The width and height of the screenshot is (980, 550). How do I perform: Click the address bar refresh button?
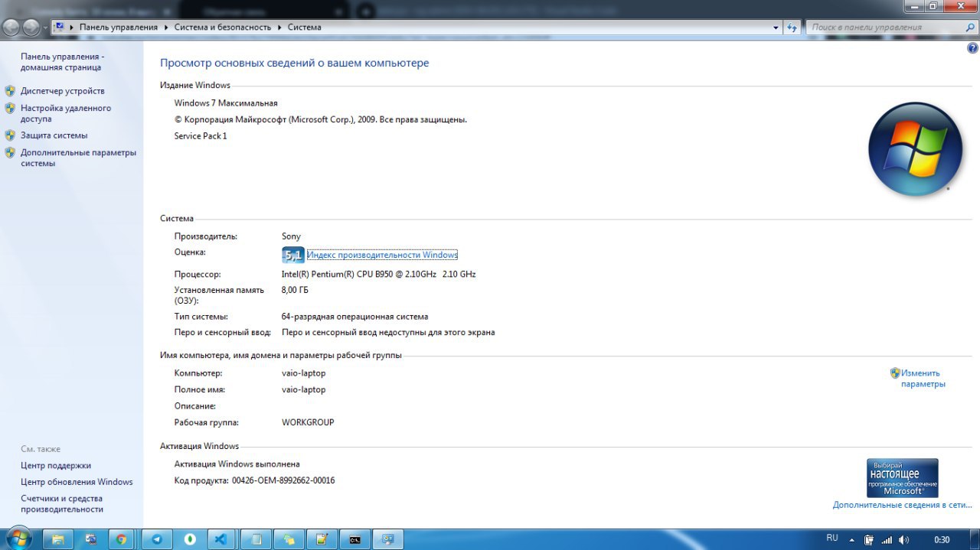tap(792, 28)
